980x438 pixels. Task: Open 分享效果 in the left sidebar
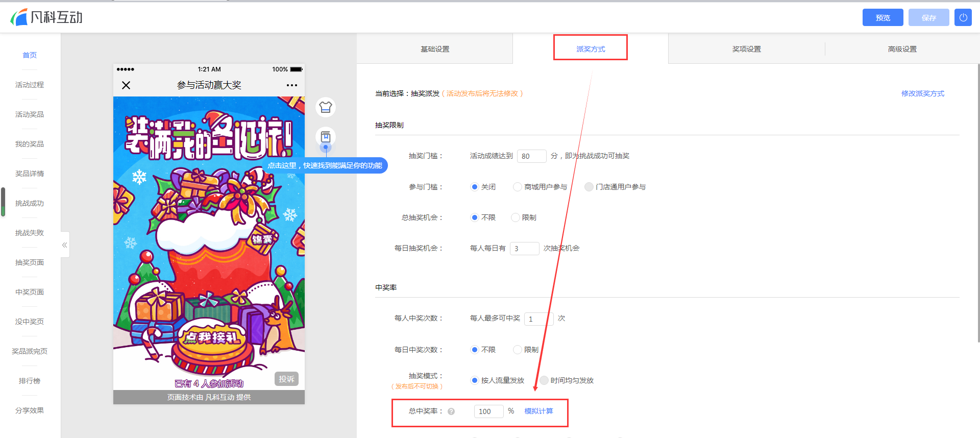coord(30,410)
